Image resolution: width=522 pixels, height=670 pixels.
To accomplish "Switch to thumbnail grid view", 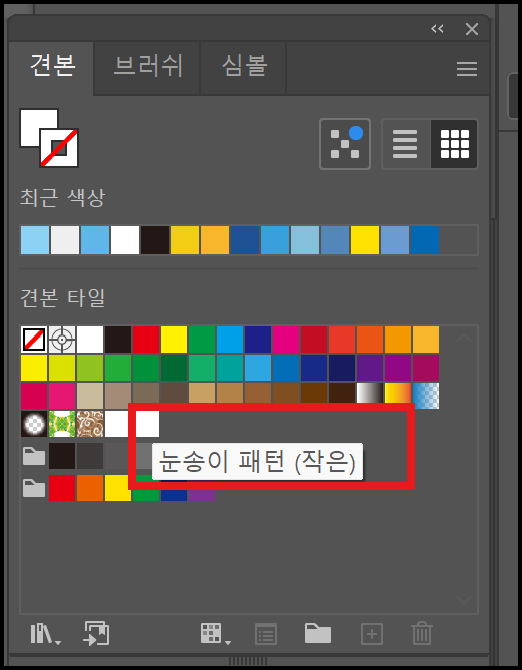I will coord(455,144).
